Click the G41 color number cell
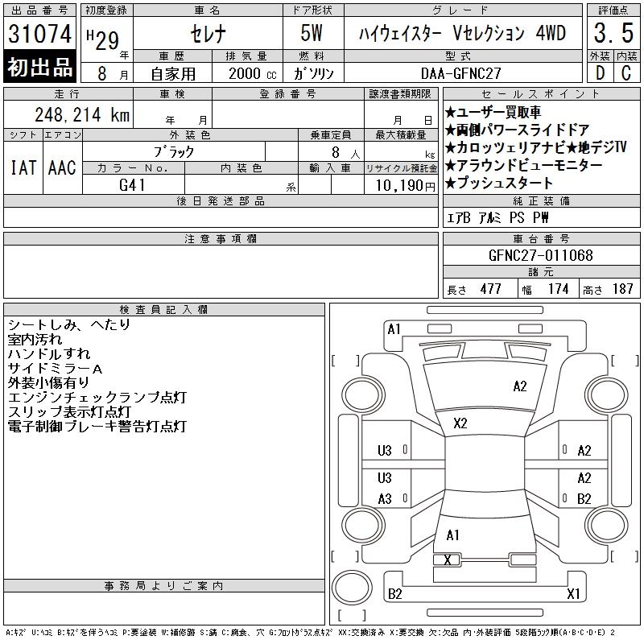644x644 pixels. pos(134,184)
